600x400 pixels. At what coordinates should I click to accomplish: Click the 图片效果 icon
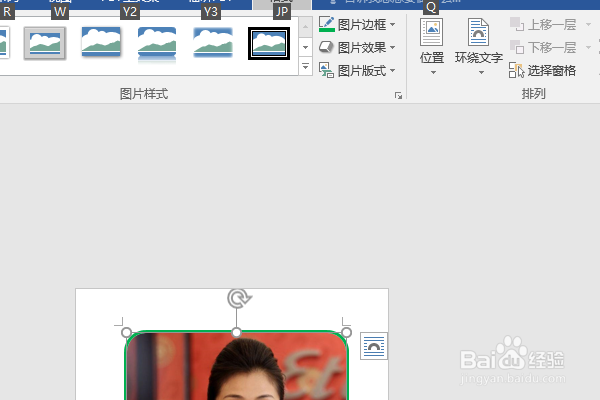click(x=326, y=47)
